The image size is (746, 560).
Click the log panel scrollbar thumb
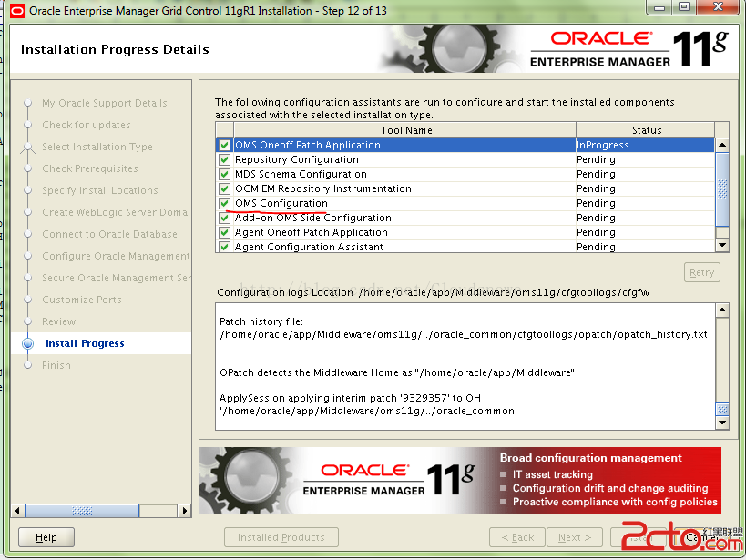click(x=722, y=409)
